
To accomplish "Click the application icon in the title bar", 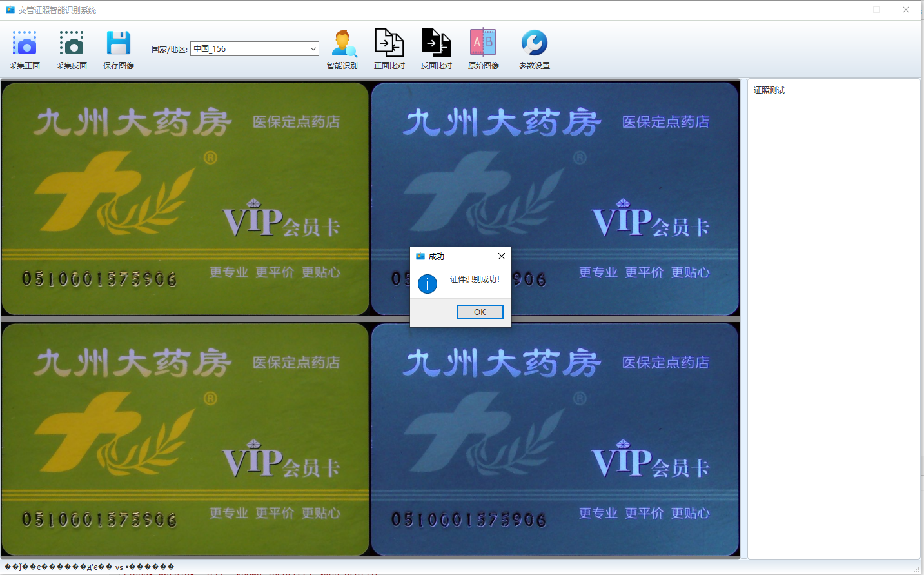I will pos(10,10).
